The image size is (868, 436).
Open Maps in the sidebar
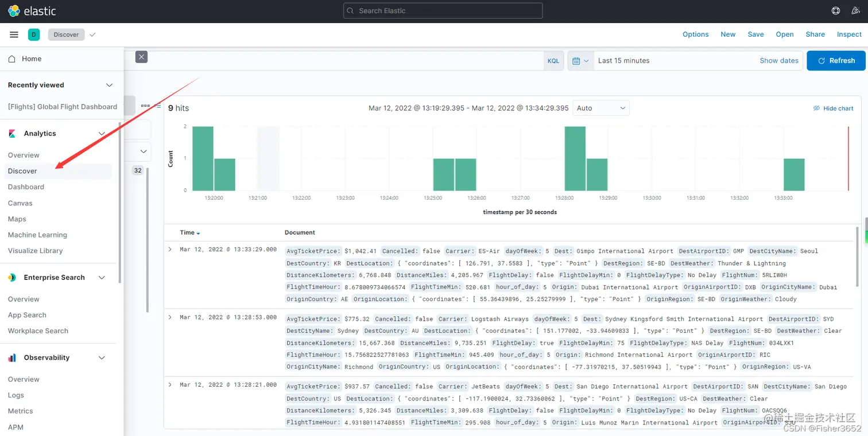click(17, 219)
